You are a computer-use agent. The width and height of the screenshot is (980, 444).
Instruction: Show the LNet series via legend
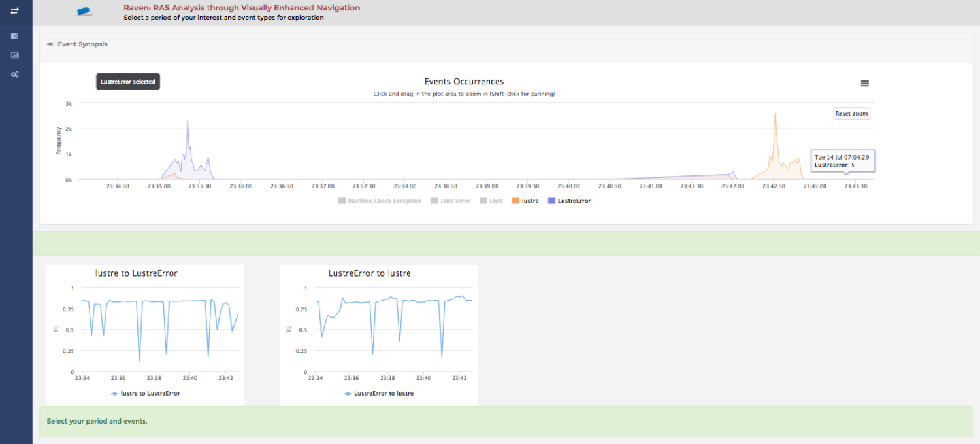pos(496,201)
